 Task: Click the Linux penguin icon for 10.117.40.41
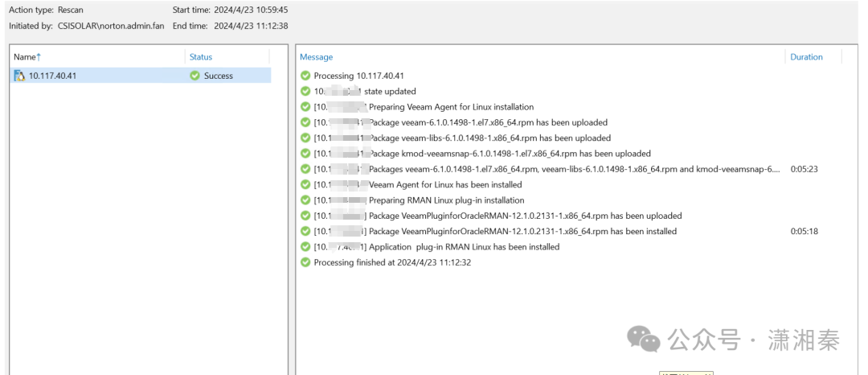(20, 76)
